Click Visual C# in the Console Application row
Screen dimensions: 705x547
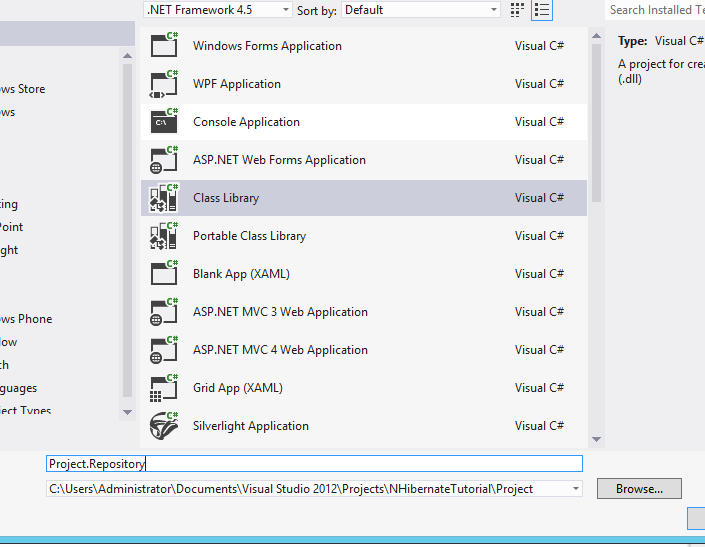pyautogui.click(x=539, y=122)
